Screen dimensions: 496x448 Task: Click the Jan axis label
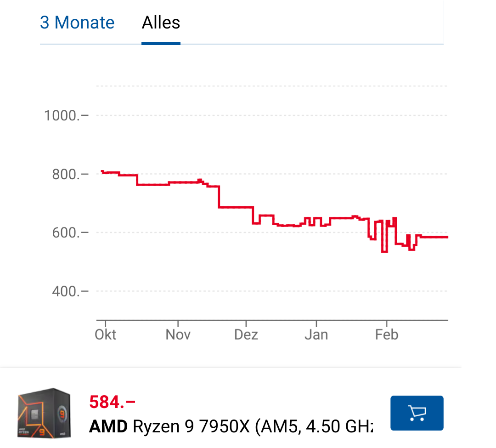(316, 335)
